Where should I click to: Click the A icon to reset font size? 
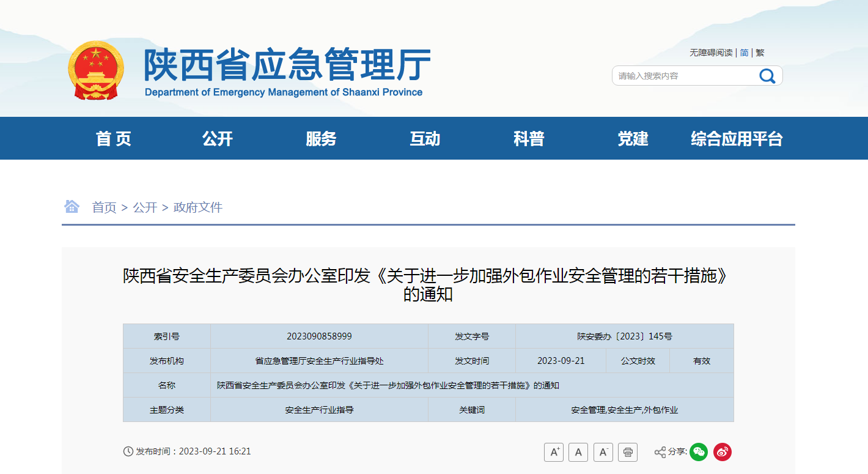[x=578, y=452]
